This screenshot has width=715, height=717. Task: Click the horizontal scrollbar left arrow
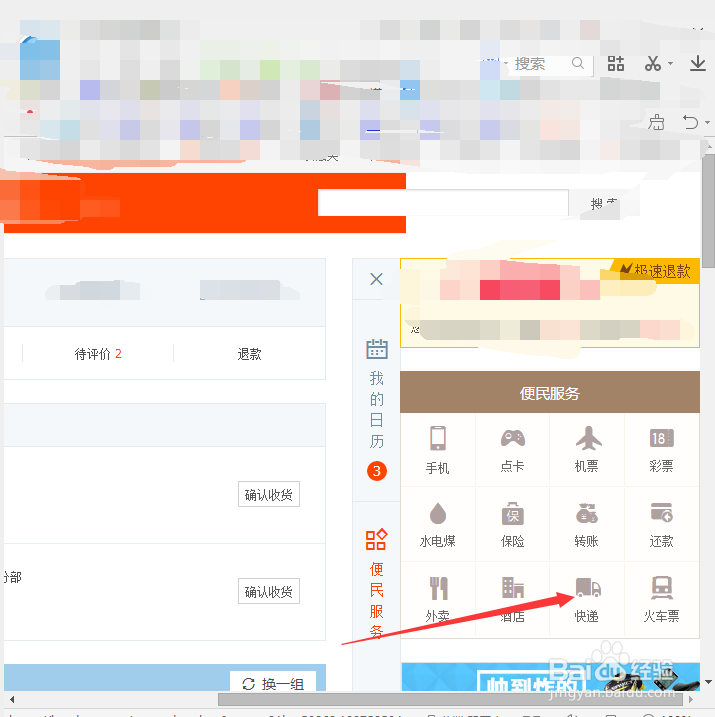click(x=12, y=699)
